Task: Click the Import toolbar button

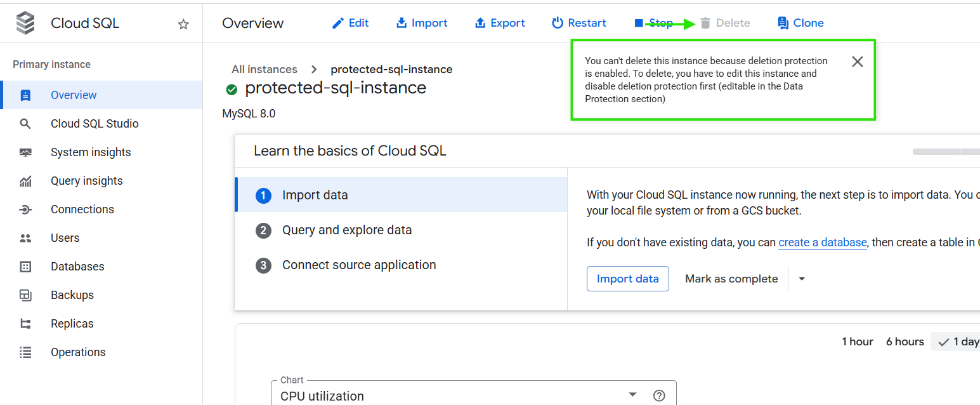Action: coord(422,23)
